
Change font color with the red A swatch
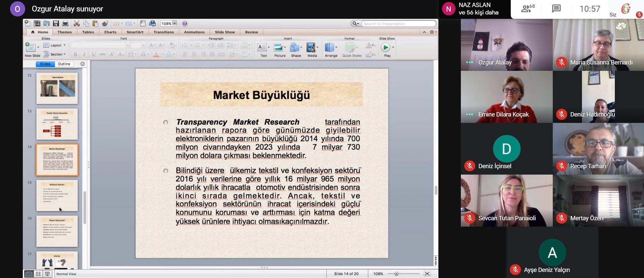156,54
